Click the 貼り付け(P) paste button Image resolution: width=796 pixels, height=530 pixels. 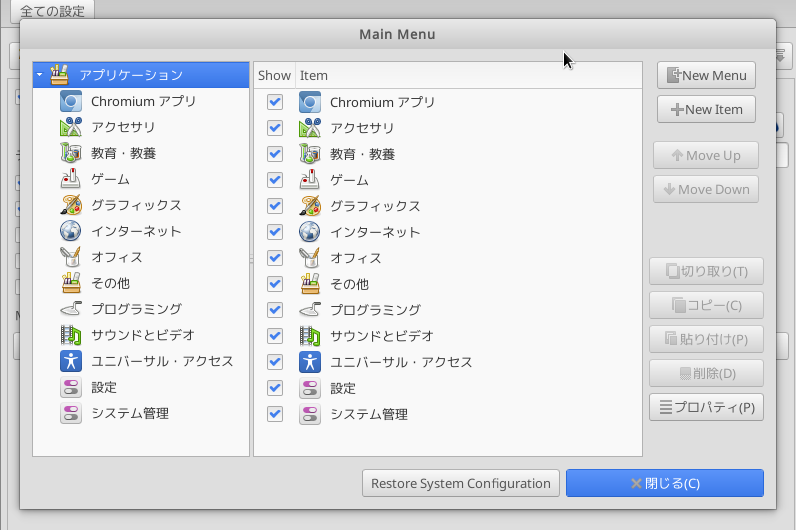click(x=706, y=339)
